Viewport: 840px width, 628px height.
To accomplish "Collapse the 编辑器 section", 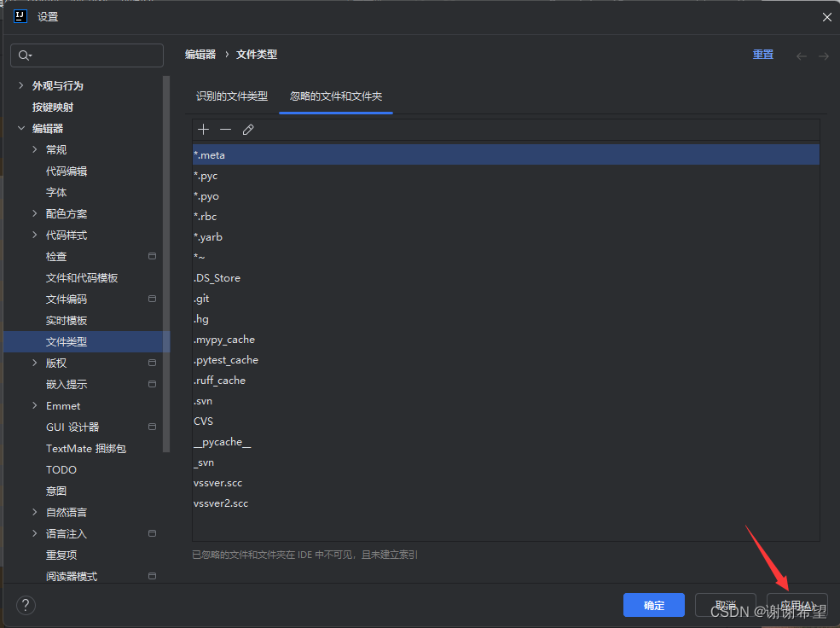I will coord(20,128).
